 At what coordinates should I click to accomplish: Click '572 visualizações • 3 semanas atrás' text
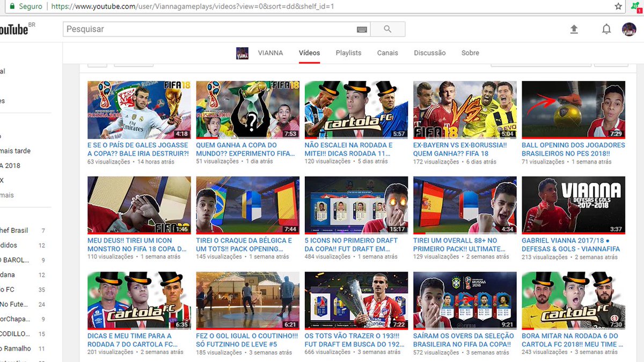click(x=461, y=352)
